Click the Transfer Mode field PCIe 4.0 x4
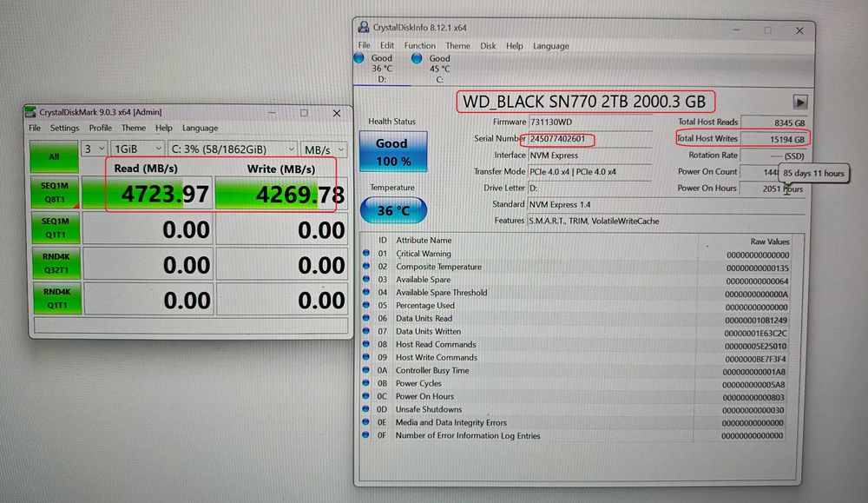868x503 pixels. click(x=590, y=172)
